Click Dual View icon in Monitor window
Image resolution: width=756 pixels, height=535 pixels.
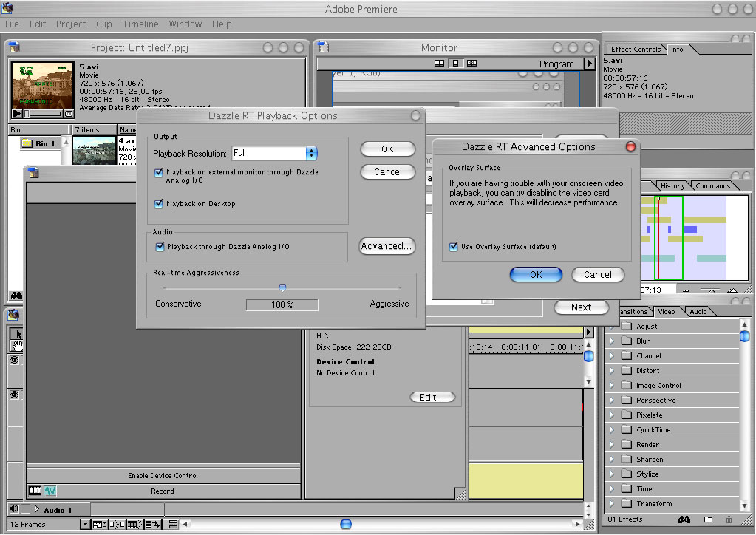click(x=439, y=63)
